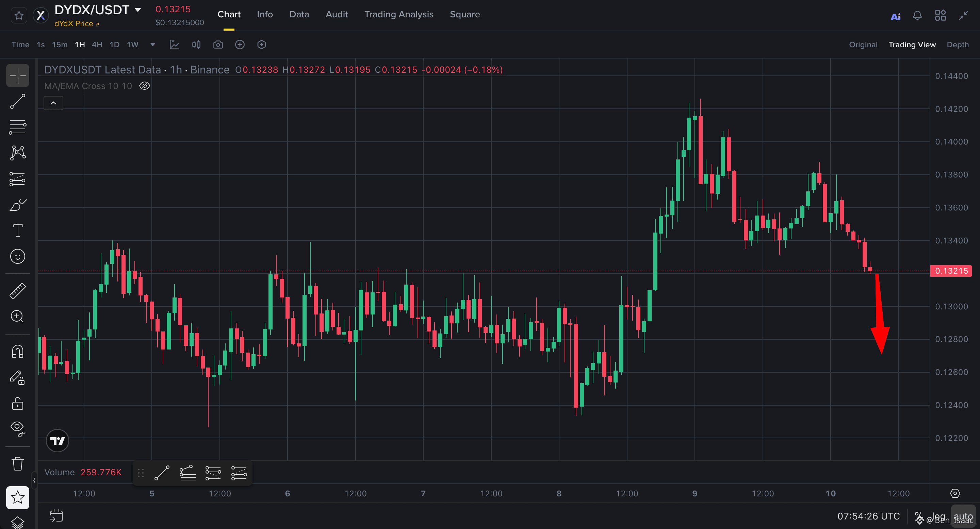The image size is (980, 529).
Task: Select the 4H interval
Action: click(x=97, y=45)
